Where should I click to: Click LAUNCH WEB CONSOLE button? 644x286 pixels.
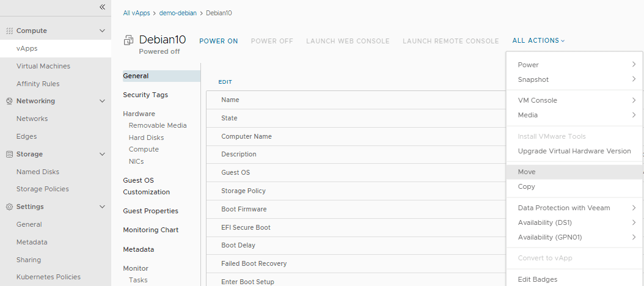coord(348,41)
